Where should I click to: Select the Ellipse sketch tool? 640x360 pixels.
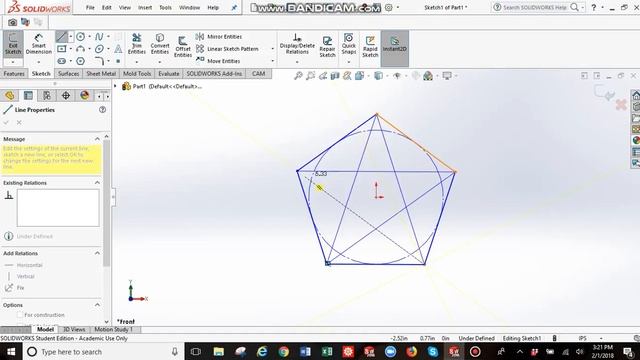[99, 49]
